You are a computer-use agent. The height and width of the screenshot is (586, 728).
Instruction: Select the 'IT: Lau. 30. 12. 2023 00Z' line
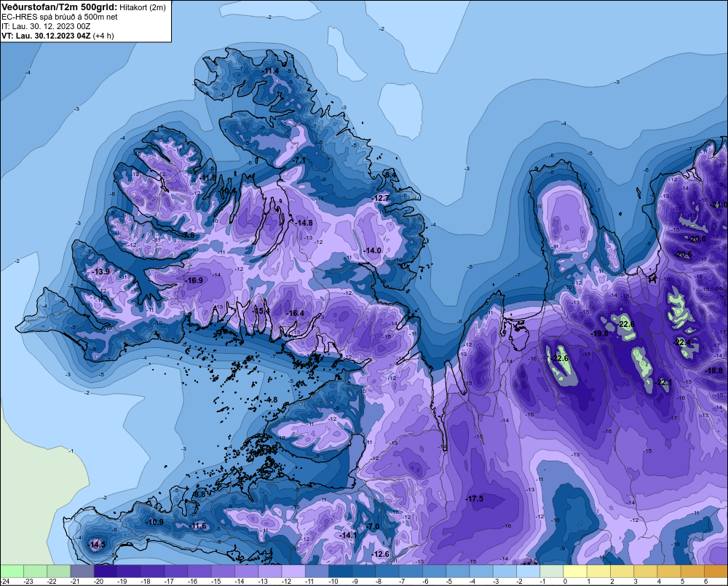(45, 26)
